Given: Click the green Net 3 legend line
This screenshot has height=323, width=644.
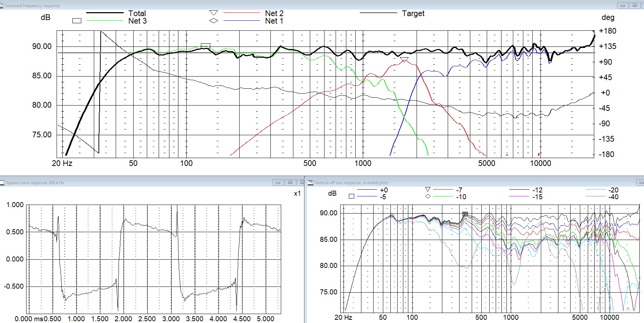Looking at the screenshot, I should coord(105,21).
